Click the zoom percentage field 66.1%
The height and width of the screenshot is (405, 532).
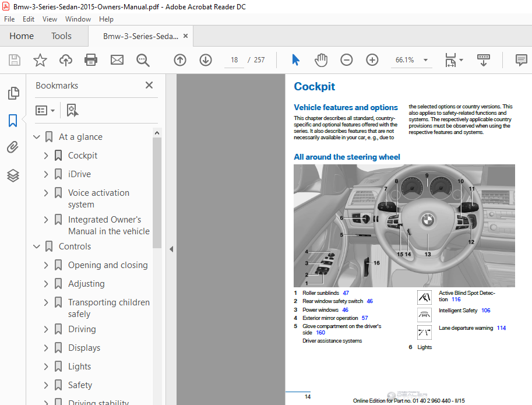[x=405, y=60]
